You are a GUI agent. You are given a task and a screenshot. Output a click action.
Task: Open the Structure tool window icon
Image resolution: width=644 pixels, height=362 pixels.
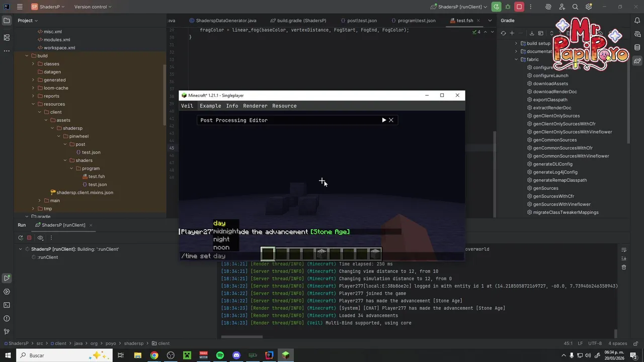tap(7, 38)
